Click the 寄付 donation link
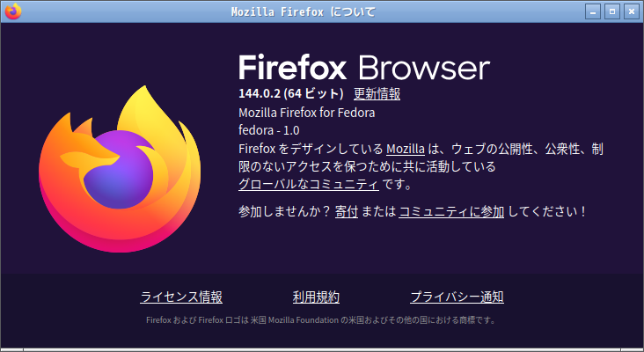 coord(347,211)
